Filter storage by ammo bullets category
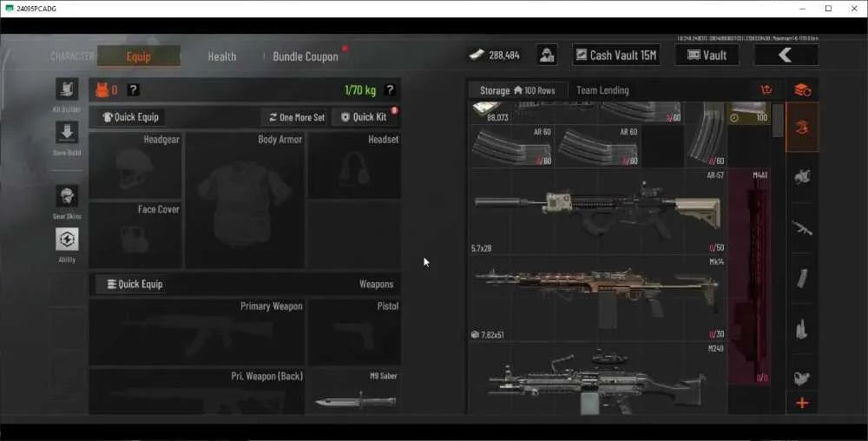Image resolution: width=868 pixels, height=441 pixels. pos(802,329)
